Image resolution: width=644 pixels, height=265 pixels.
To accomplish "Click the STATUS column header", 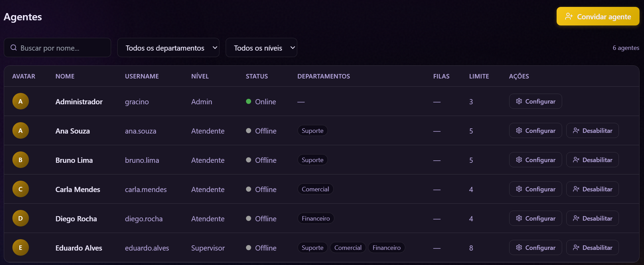I will click(x=257, y=76).
